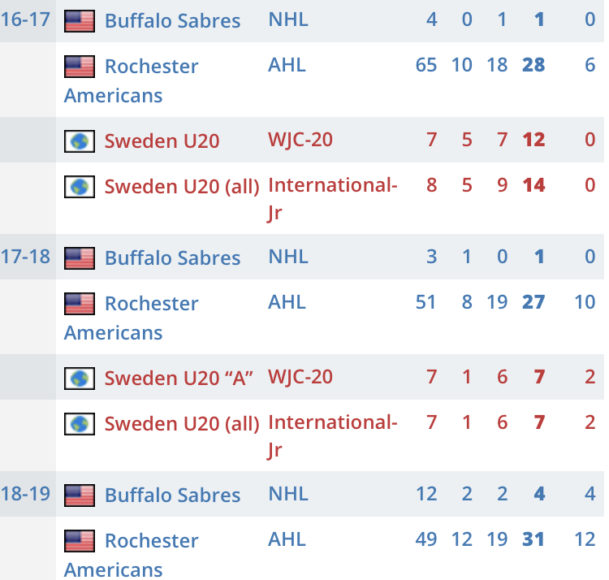Open Sweden U20 "A" team link

pos(178,378)
